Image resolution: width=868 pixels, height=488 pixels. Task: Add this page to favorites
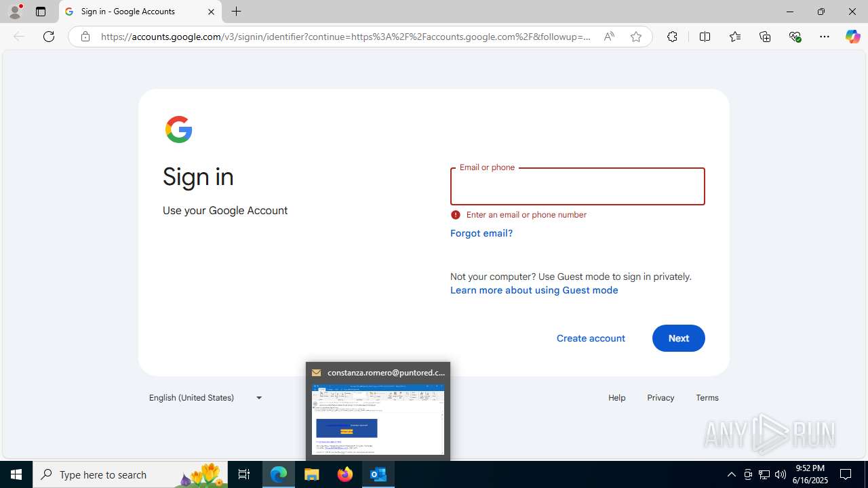click(636, 37)
